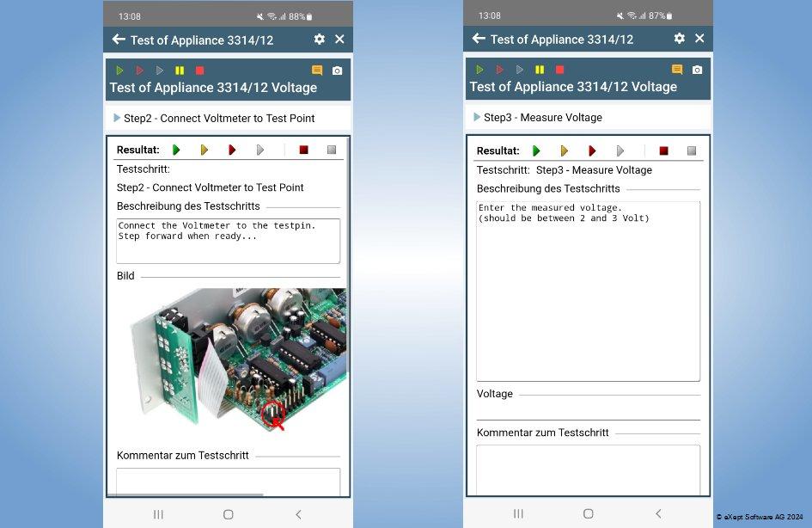
Task: Set Resultat green pass arrow on right phone
Action: click(x=536, y=150)
